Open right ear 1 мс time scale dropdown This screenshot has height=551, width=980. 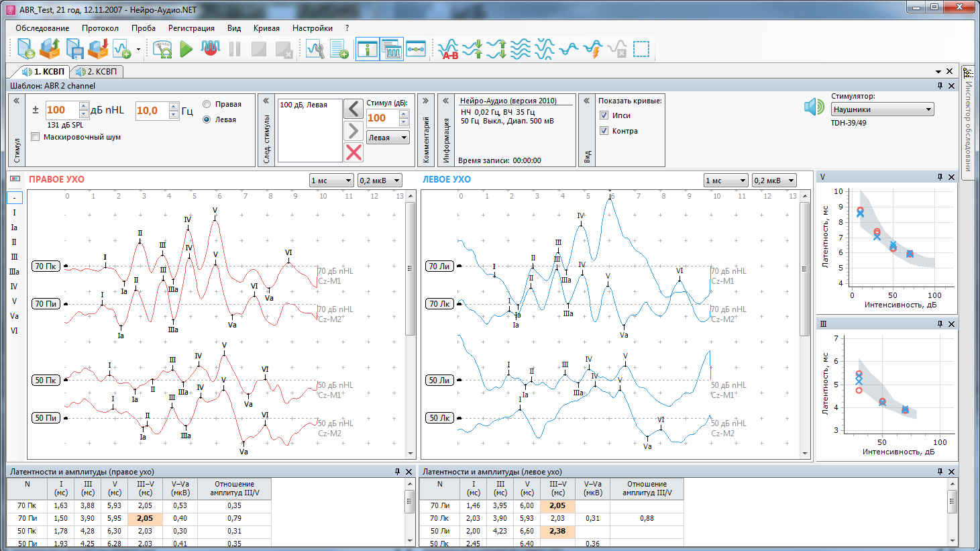click(331, 181)
